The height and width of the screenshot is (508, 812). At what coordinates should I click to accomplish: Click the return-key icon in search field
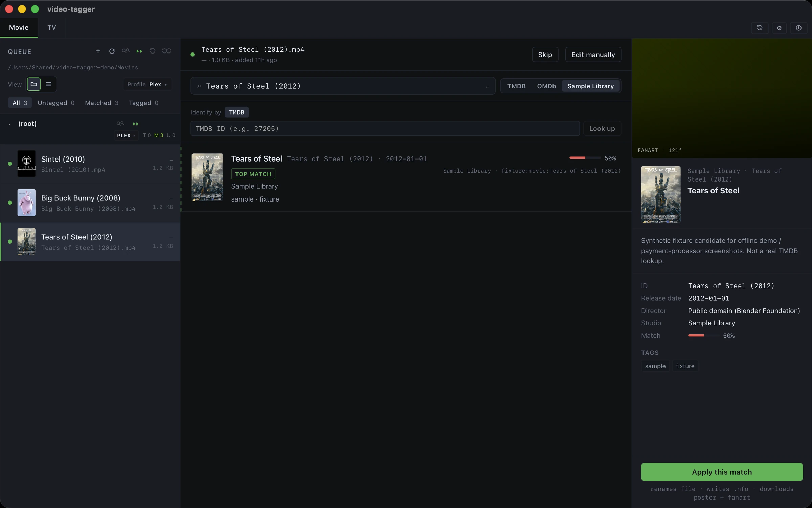(x=488, y=87)
